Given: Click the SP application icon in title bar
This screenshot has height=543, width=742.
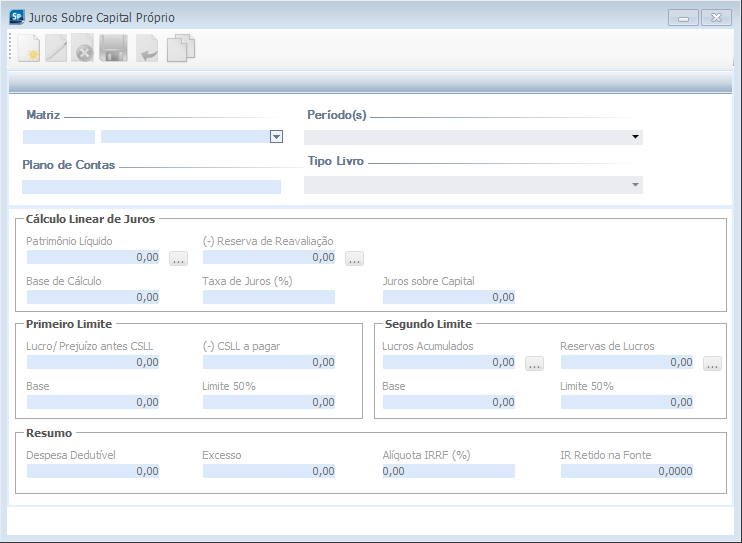Looking at the screenshot, I should pyautogui.click(x=16, y=17).
